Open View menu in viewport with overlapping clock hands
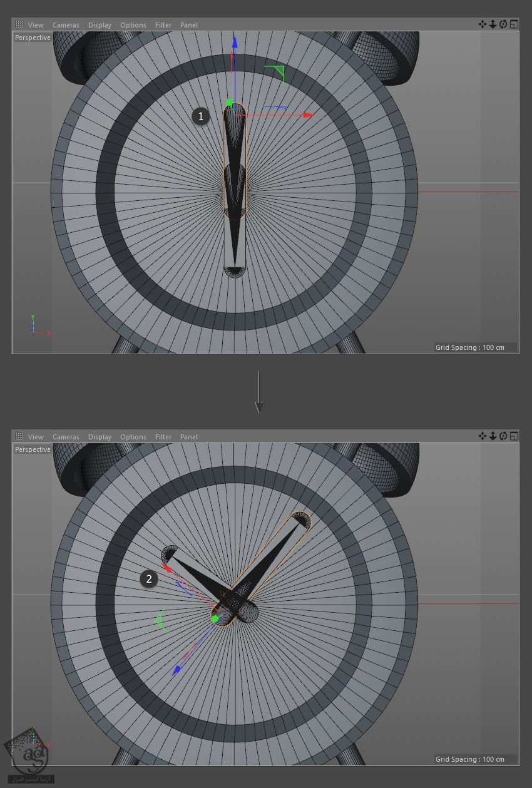532x788 pixels. pos(36,25)
